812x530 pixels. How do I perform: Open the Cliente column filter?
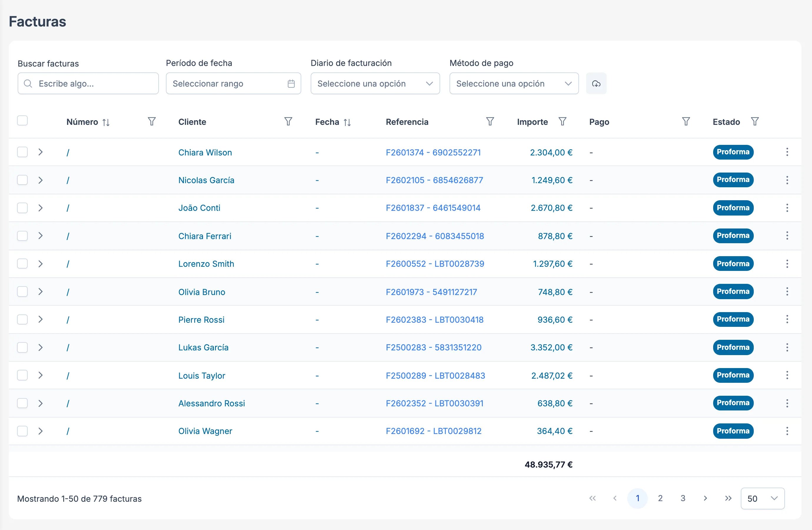click(x=288, y=122)
